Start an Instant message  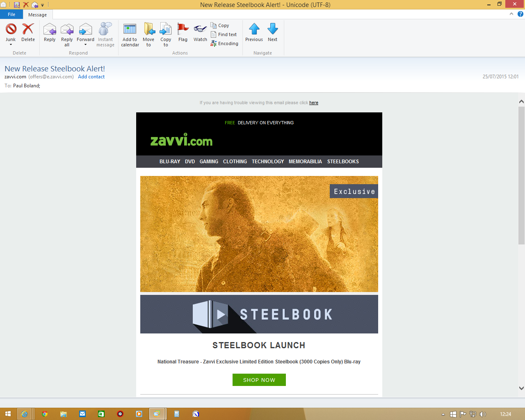tap(105, 34)
